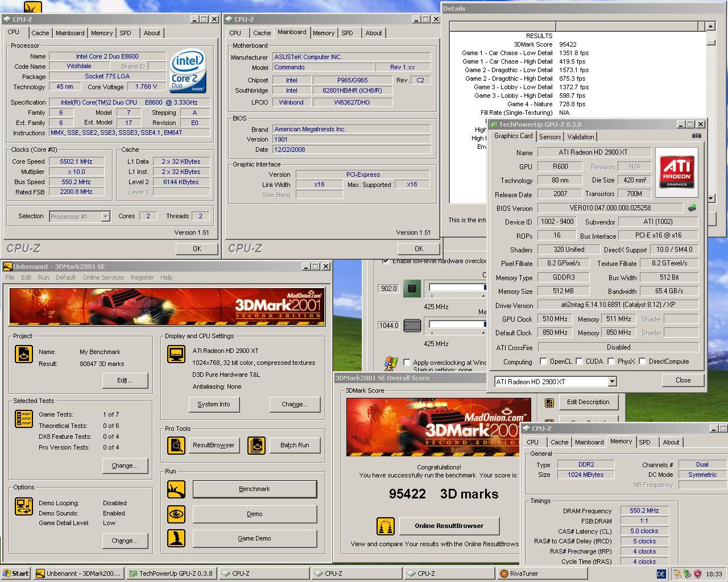Click the big Benchmark button
The image size is (728, 582).
[x=254, y=489]
